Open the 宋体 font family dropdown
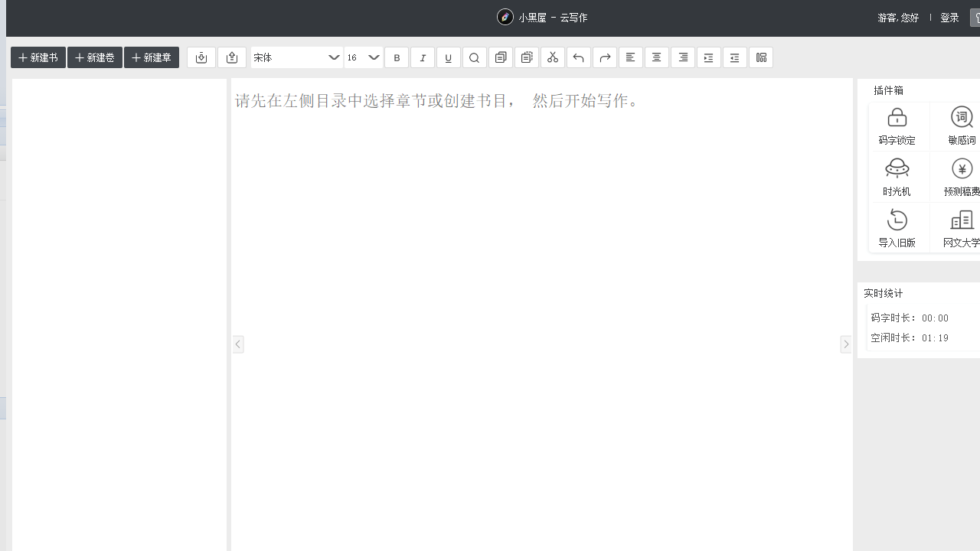The image size is (980, 551). pos(297,57)
